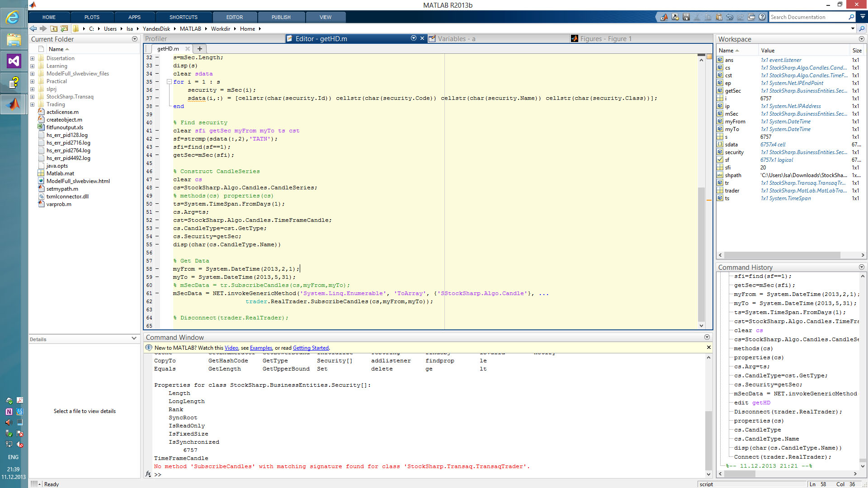
Task: Click the Copy icon in quick access toolbar
Action: tap(708, 17)
